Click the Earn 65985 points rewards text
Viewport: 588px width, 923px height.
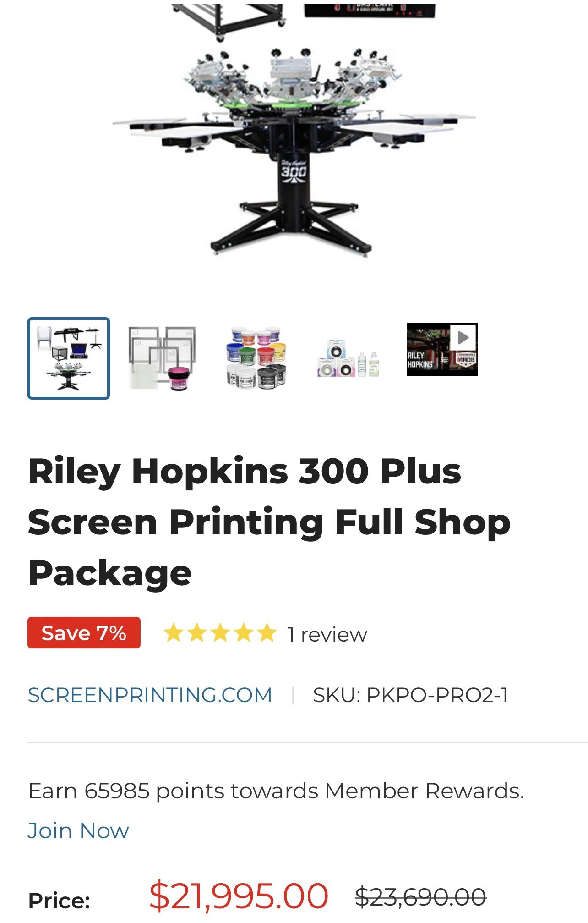pyautogui.click(x=276, y=791)
